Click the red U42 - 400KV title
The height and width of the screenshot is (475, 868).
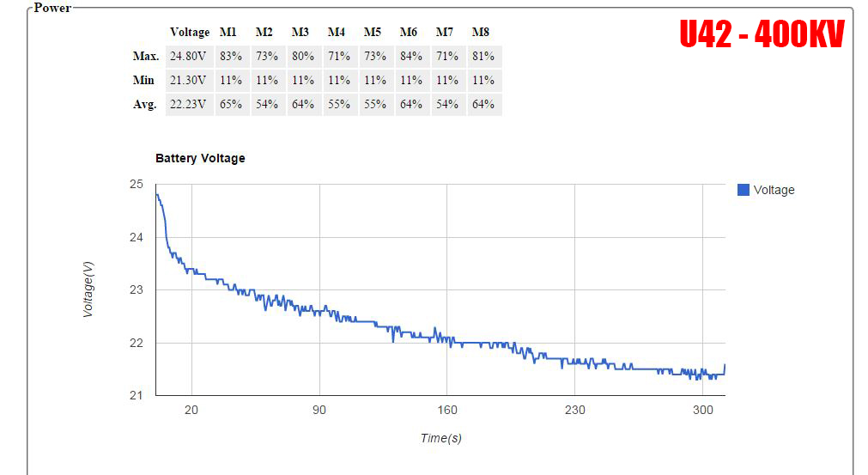point(762,34)
